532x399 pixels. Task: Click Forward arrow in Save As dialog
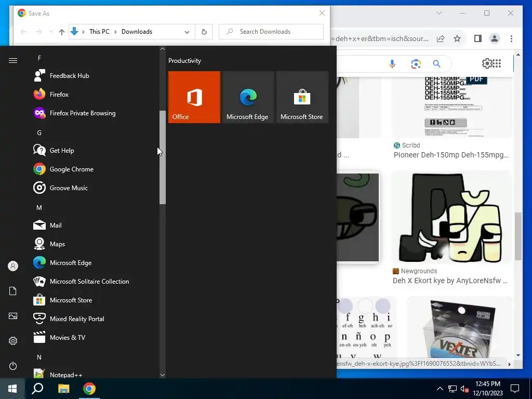pyautogui.click(x=38, y=32)
